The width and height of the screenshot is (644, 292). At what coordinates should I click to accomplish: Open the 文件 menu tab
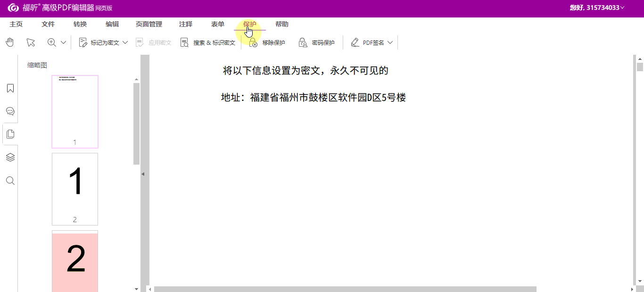[x=48, y=24]
